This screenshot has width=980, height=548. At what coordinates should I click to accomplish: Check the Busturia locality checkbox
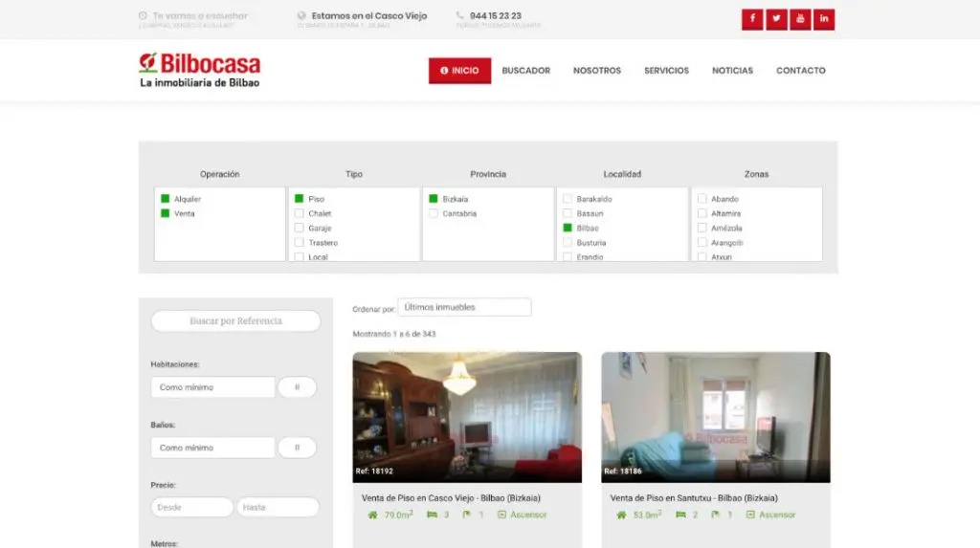tap(568, 243)
